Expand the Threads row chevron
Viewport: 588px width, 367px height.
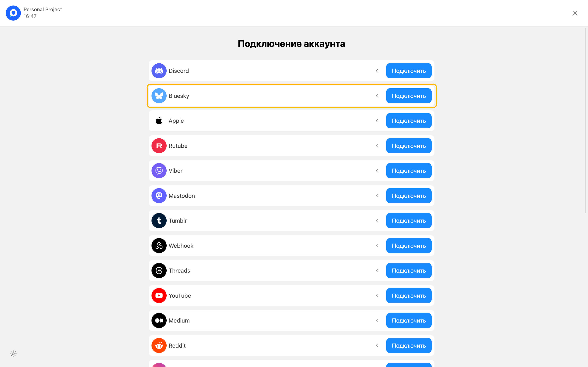pyautogui.click(x=377, y=271)
